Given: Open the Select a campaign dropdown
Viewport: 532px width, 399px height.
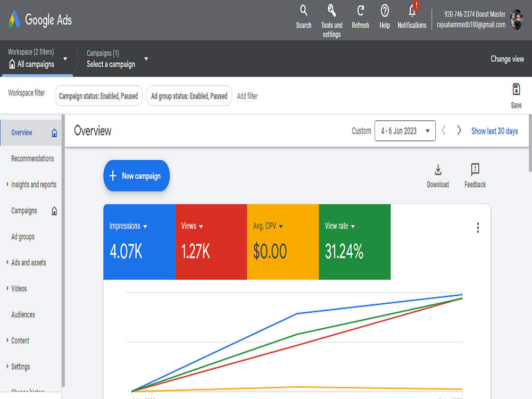Looking at the screenshot, I should tap(146, 59).
